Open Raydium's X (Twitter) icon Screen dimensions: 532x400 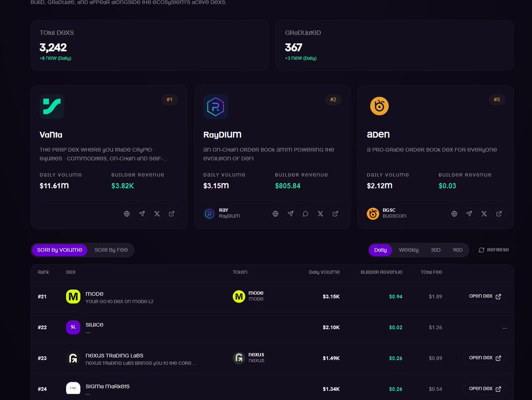pyautogui.click(x=321, y=214)
